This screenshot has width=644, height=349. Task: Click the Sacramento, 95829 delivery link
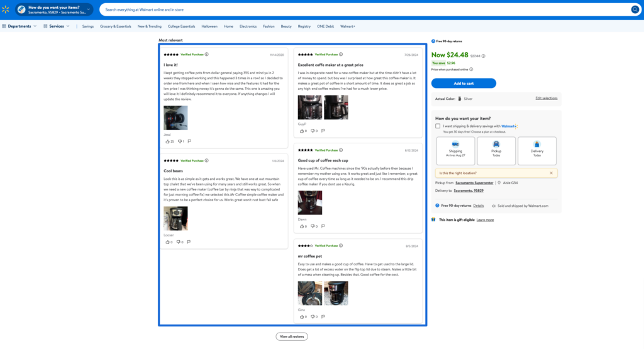tap(469, 191)
